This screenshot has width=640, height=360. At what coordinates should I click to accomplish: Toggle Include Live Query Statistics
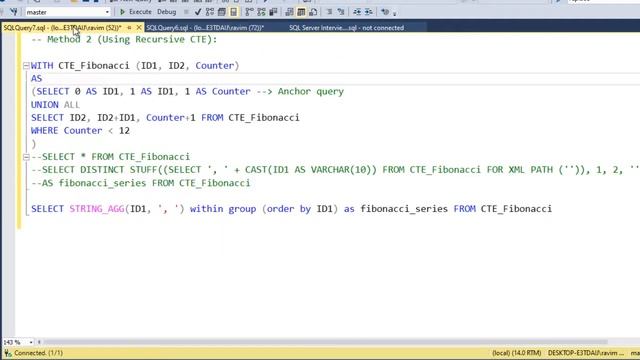tap(261, 12)
